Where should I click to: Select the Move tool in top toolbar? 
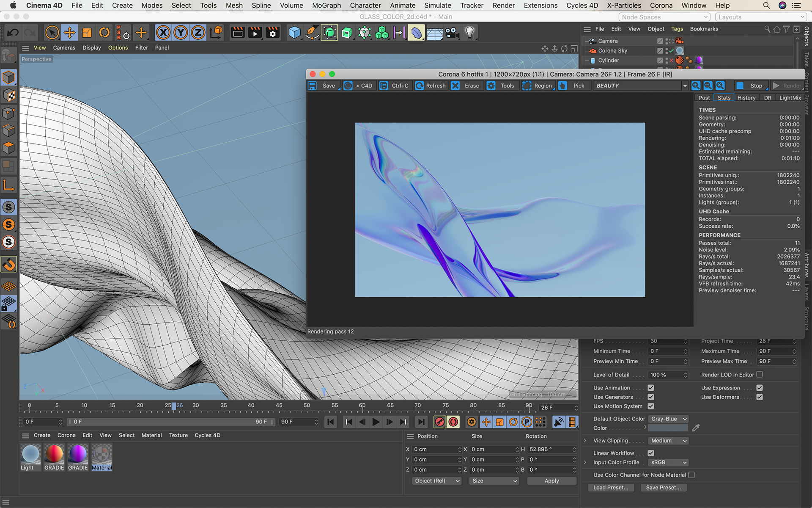pos(69,33)
